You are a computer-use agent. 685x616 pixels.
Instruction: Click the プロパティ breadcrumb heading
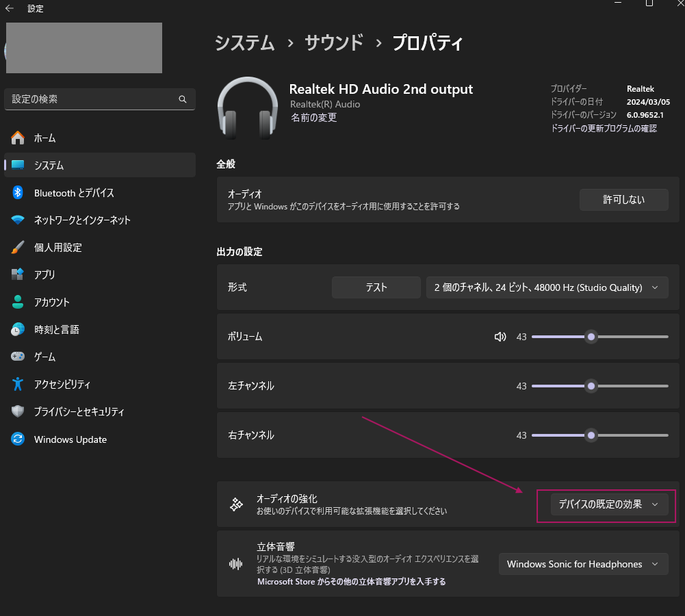pyautogui.click(x=427, y=43)
